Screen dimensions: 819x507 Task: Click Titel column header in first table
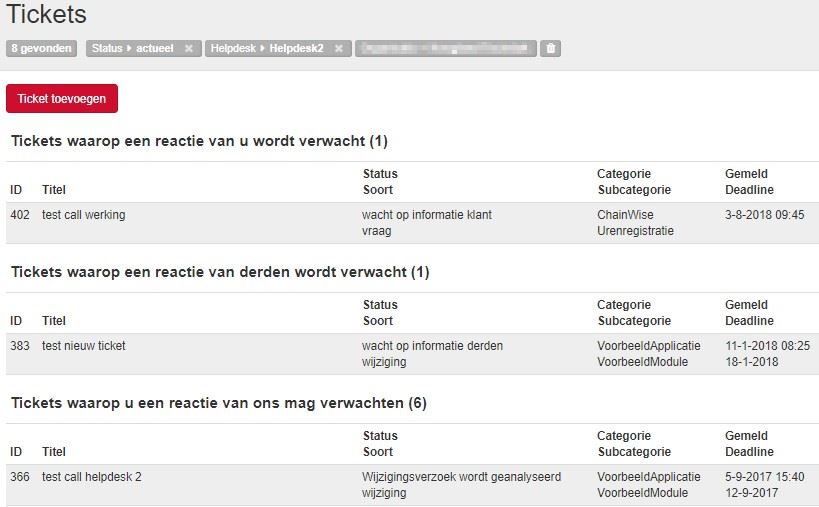pos(54,190)
